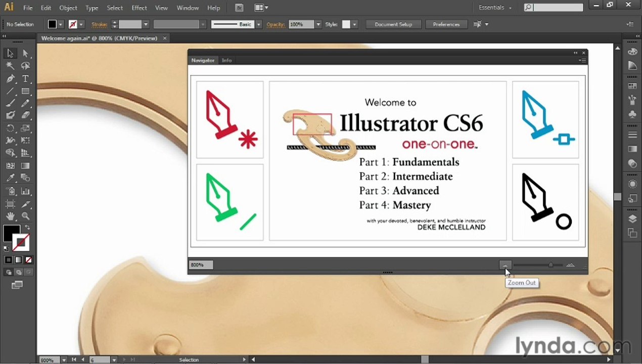Open the status bar zoom dropdown
Screen dimensions: 642x364
click(64, 360)
